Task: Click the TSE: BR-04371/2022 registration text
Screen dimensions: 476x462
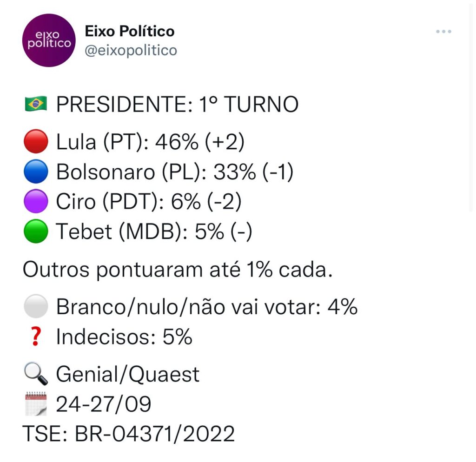Action: [129, 434]
